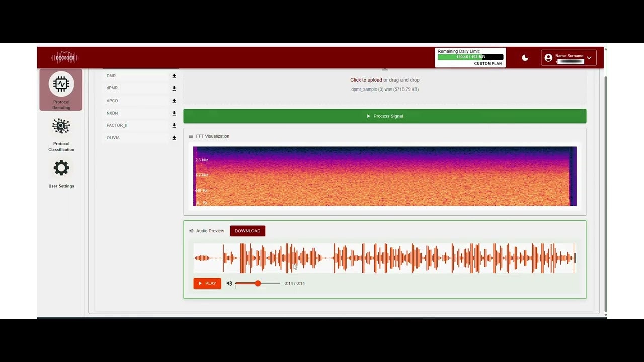Adjust the volume slider handle
644x362 pixels.
(x=258, y=283)
